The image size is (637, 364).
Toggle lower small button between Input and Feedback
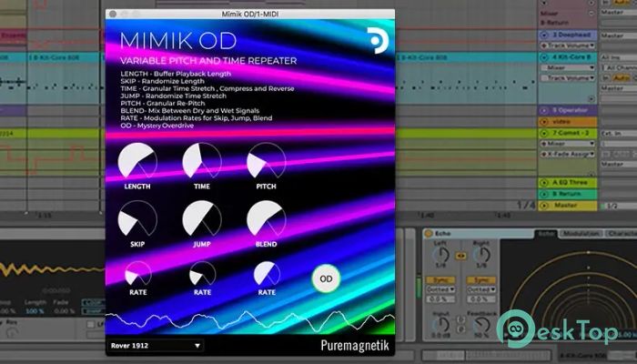tap(461, 329)
